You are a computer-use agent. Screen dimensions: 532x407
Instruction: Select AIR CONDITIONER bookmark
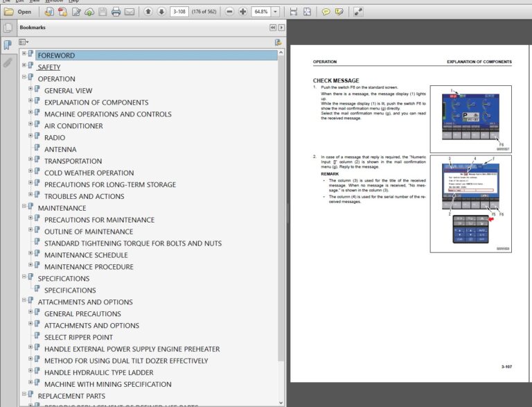[73, 126]
